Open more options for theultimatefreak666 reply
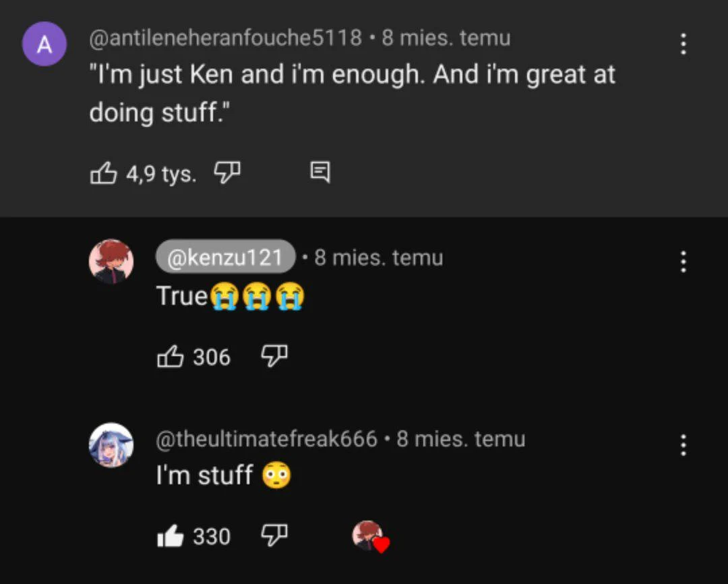 [683, 445]
